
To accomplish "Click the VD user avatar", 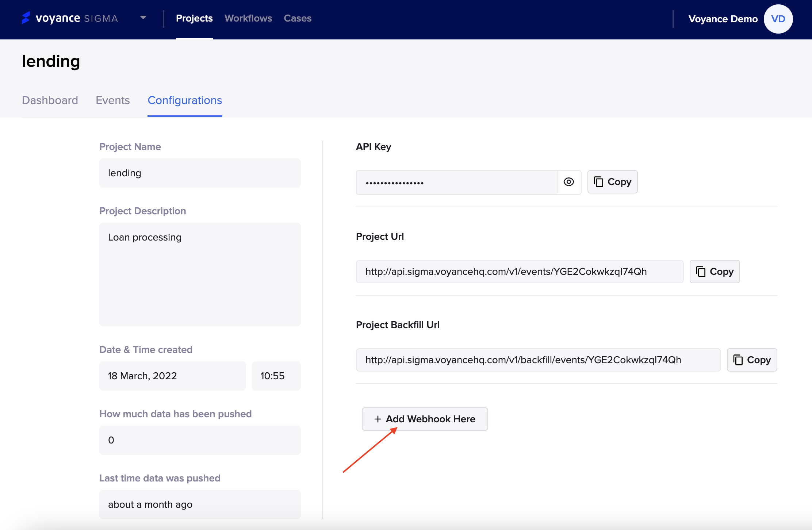I will click(x=778, y=19).
